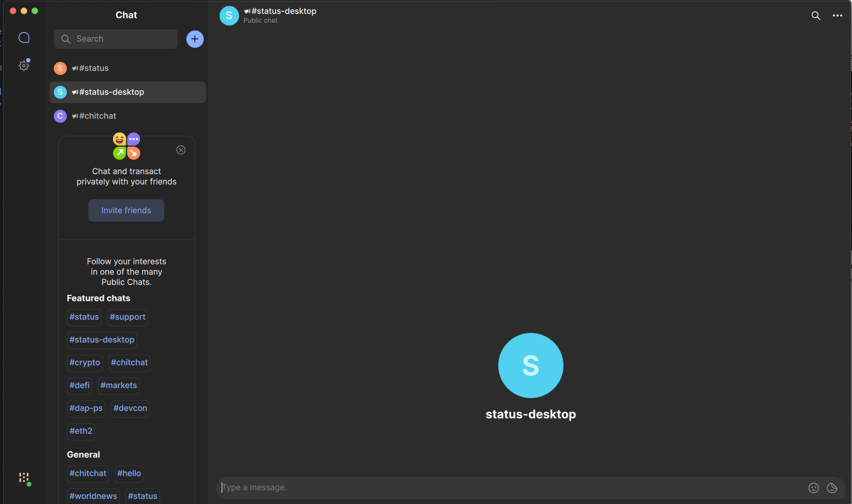
Task: Open the Settings gear icon in left rail
Action: point(24,66)
